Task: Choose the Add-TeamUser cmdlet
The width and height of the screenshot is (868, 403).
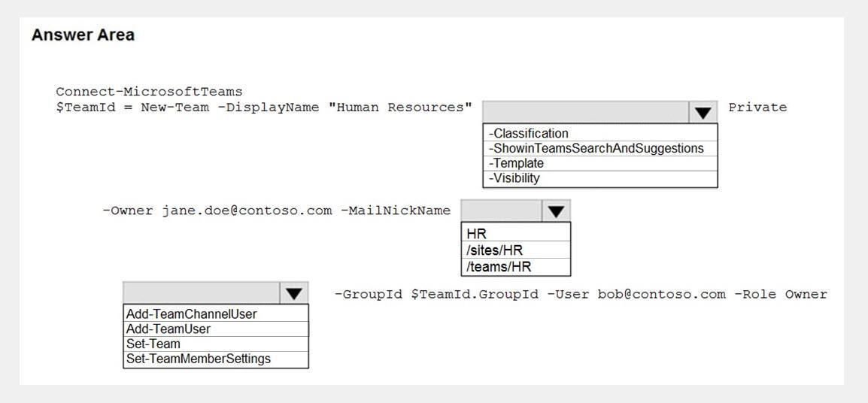Action: pos(216,329)
